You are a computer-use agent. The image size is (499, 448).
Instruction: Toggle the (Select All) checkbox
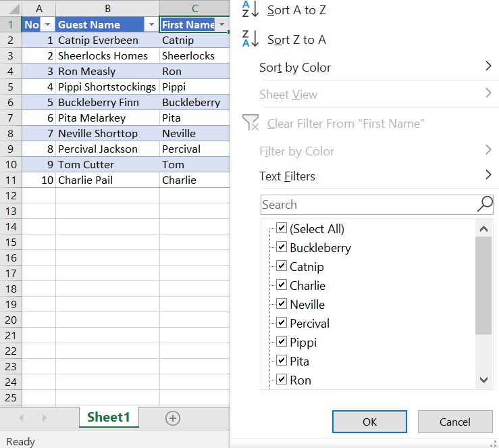coord(282,228)
